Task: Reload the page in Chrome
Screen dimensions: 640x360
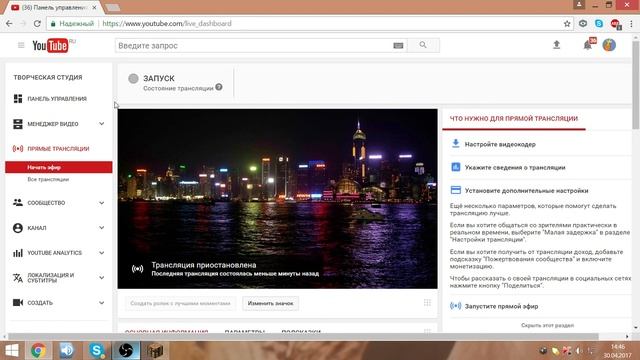Action: 37,24
